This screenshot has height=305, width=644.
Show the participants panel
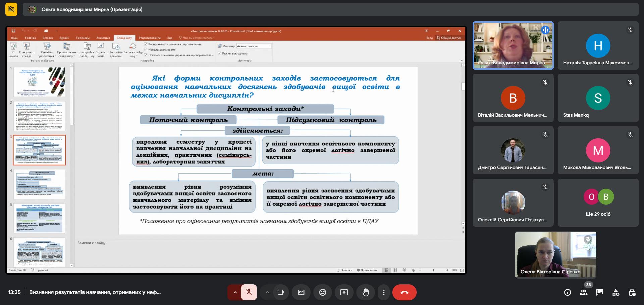[584, 292]
